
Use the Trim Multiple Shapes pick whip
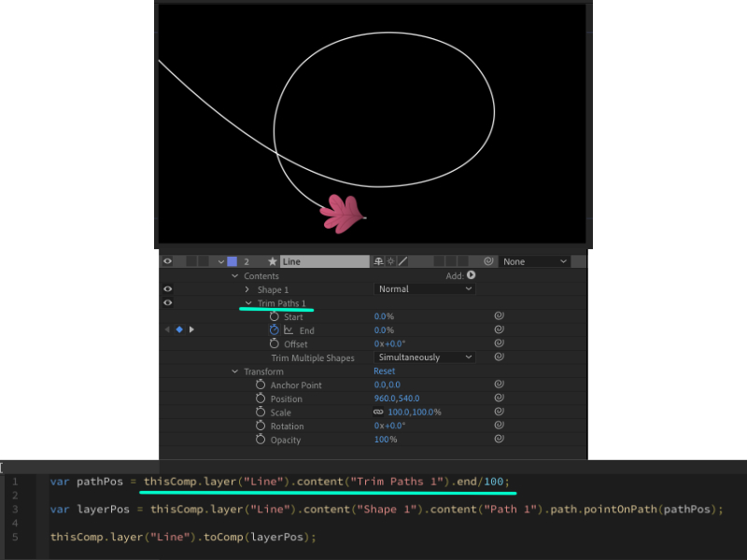pyautogui.click(x=499, y=357)
